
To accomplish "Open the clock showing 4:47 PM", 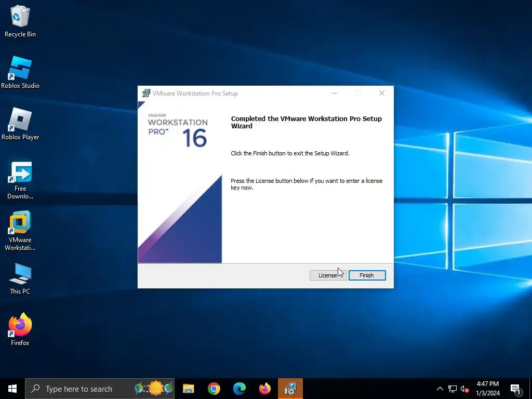I will (x=487, y=389).
